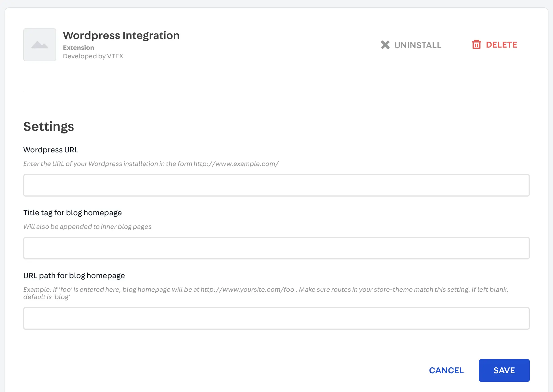Click the X icon beside Uninstall
This screenshot has height=392, width=553.
tap(385, 45)
